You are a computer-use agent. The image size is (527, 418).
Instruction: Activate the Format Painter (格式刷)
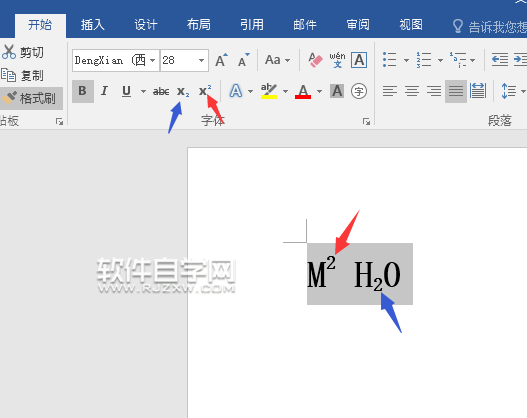tap(30, 98)
